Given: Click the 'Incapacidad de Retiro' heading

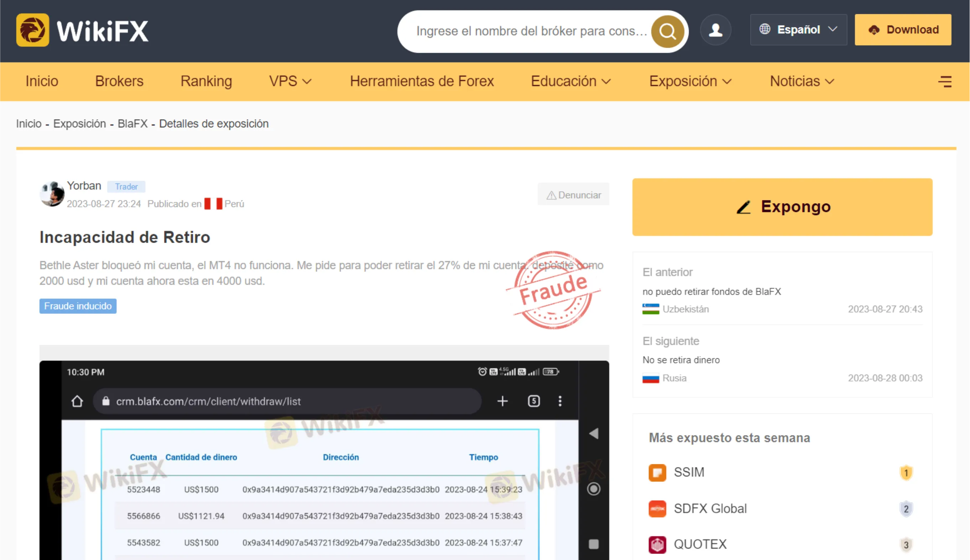Looking at the screenshot, I should [125, 237].
